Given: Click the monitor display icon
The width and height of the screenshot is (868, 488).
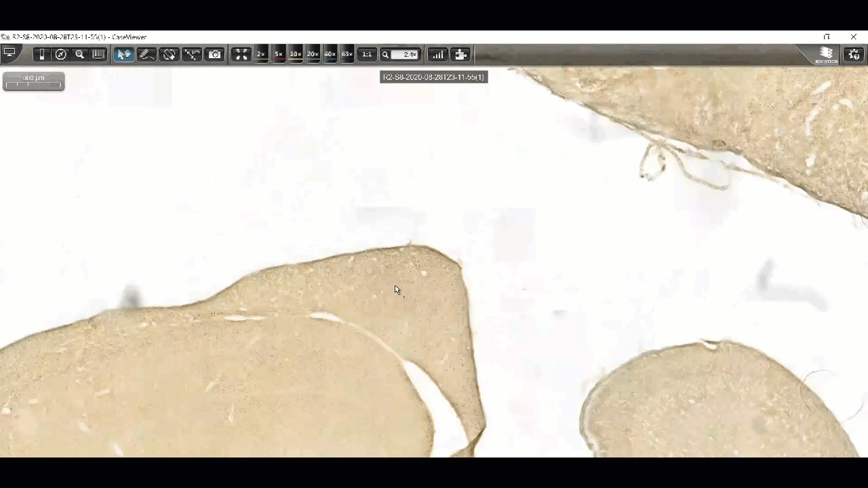Looking at the screenshot, I should (x=9, y=54).
